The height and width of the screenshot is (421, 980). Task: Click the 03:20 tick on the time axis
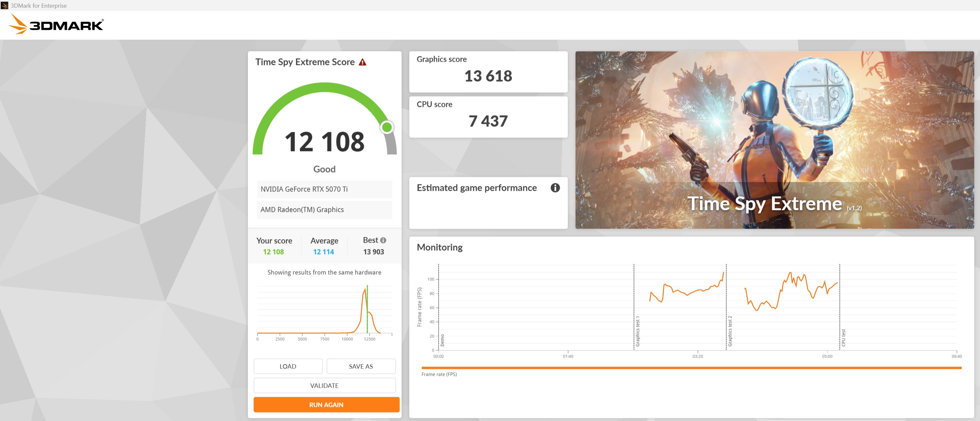click(x=697, y=356)
